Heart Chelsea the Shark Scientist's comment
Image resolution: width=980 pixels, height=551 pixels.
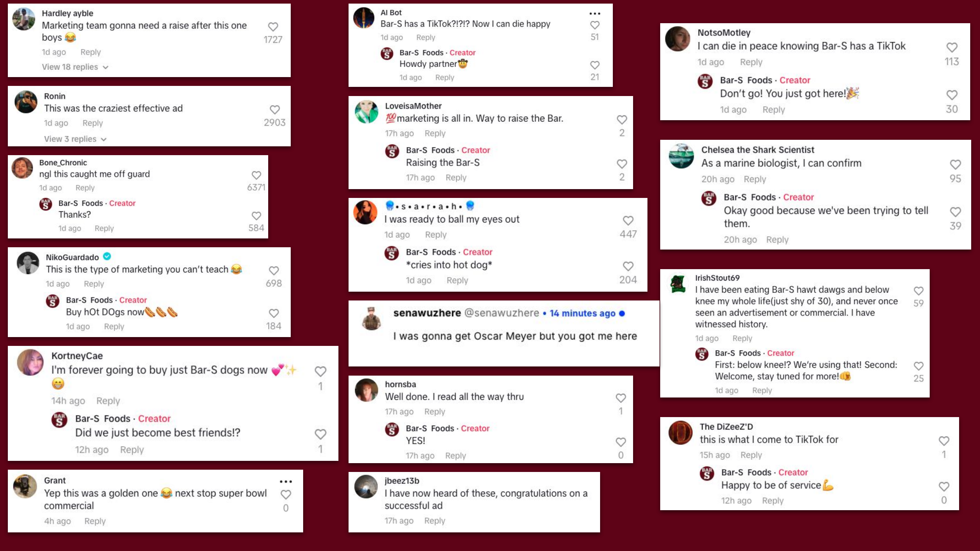[x=955, y=165]
